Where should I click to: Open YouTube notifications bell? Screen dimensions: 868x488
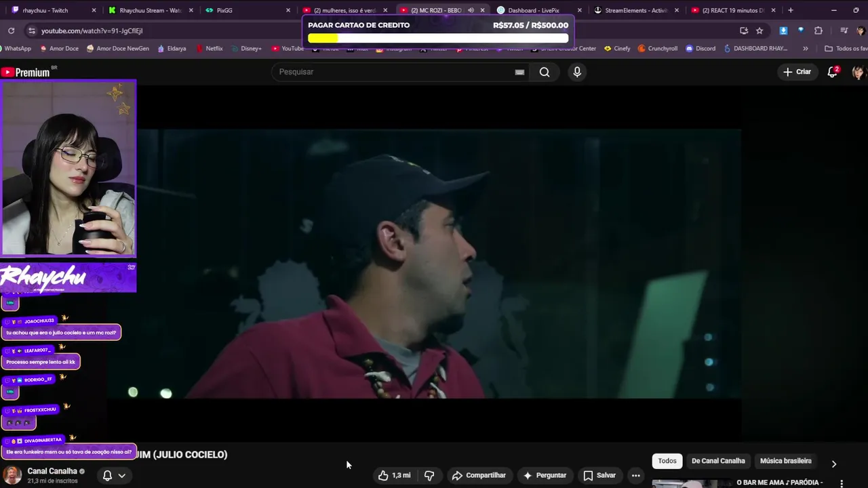(833, 72)
